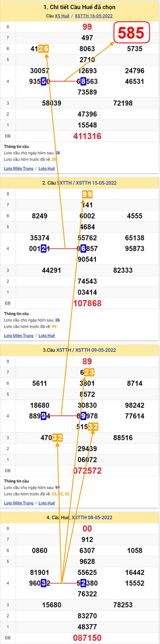The height and width of the screenshot is (644, 160).
Task: Click prize 3 number 78253
Action: 123,605
